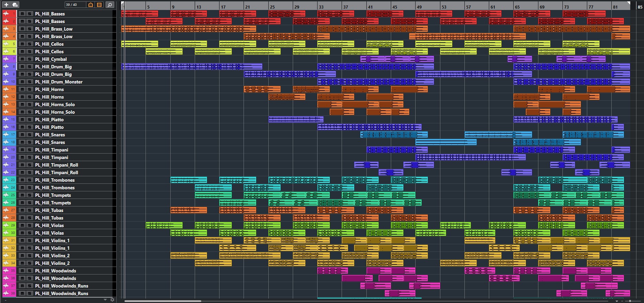This screenshot has width=644, height=303.
Task: Click waveform icon on PL_Hill_Snares track 17
Action: (6, 135)
